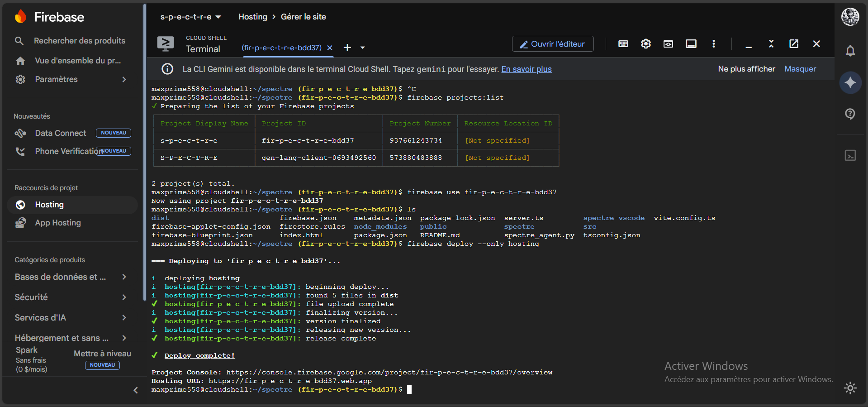
Task: Open the three-dot More menu in Cloud Shell
Action: (713, 44)
